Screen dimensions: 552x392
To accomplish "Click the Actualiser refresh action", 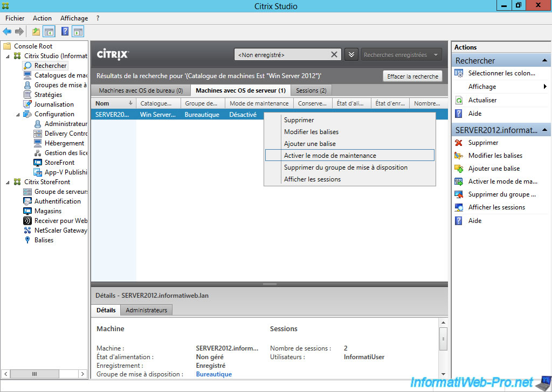I will click(x=482, y=100).
